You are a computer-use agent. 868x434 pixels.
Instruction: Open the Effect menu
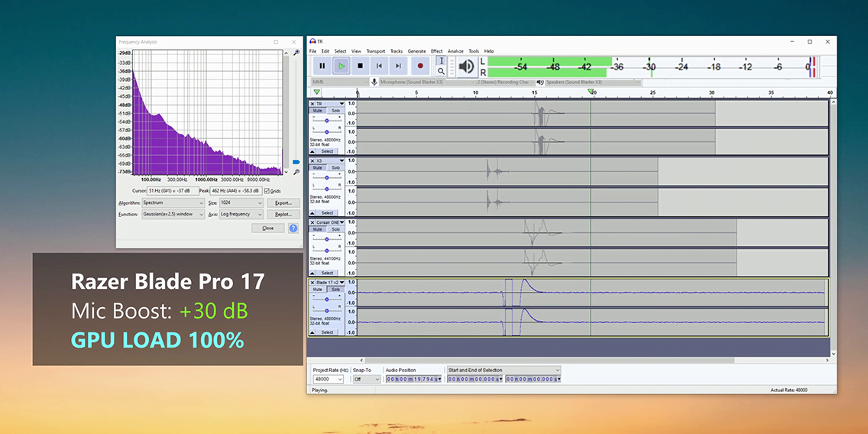coord(437,51)
